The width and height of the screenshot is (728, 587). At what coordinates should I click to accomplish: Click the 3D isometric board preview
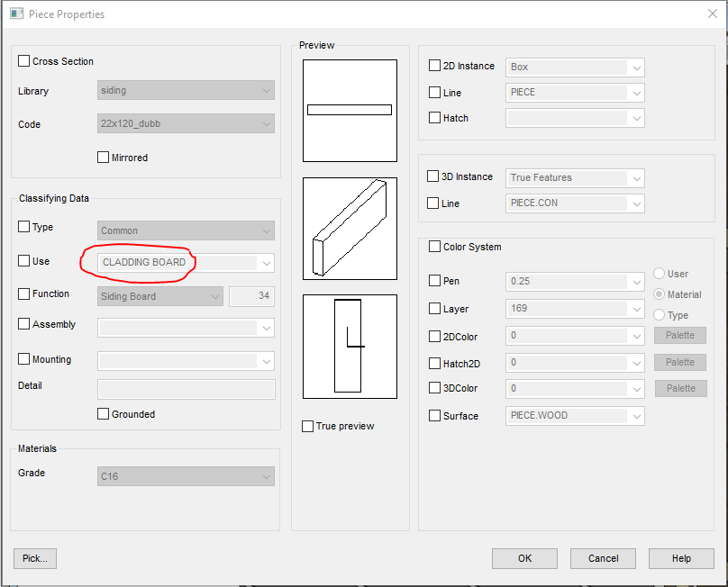[350, 228]
